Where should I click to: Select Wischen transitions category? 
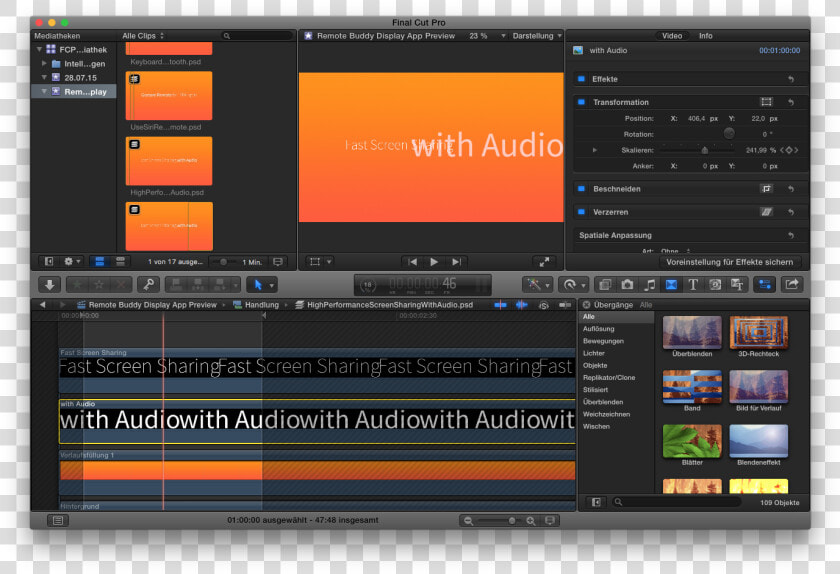596,426
